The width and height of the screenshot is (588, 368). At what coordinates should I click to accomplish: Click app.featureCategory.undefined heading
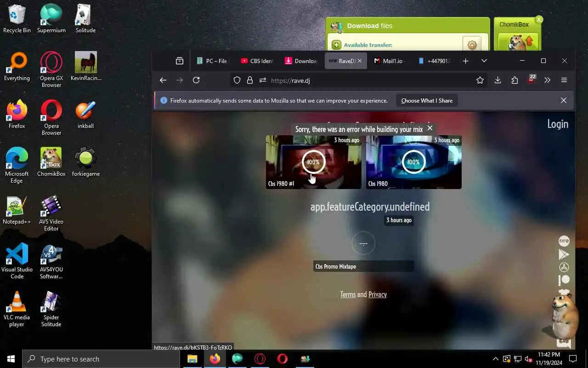(370, 207)
